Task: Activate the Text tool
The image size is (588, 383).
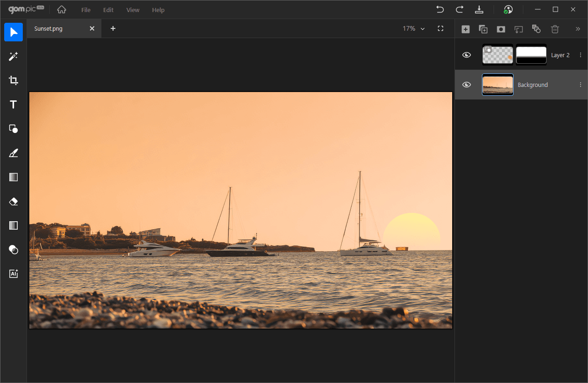Action: (13, 105)
